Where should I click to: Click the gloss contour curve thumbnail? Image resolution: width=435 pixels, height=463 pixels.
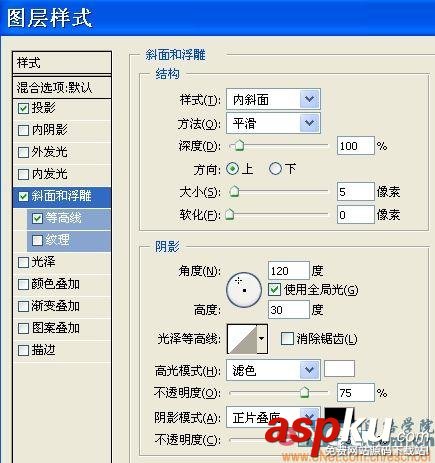(x=242, y=339)
